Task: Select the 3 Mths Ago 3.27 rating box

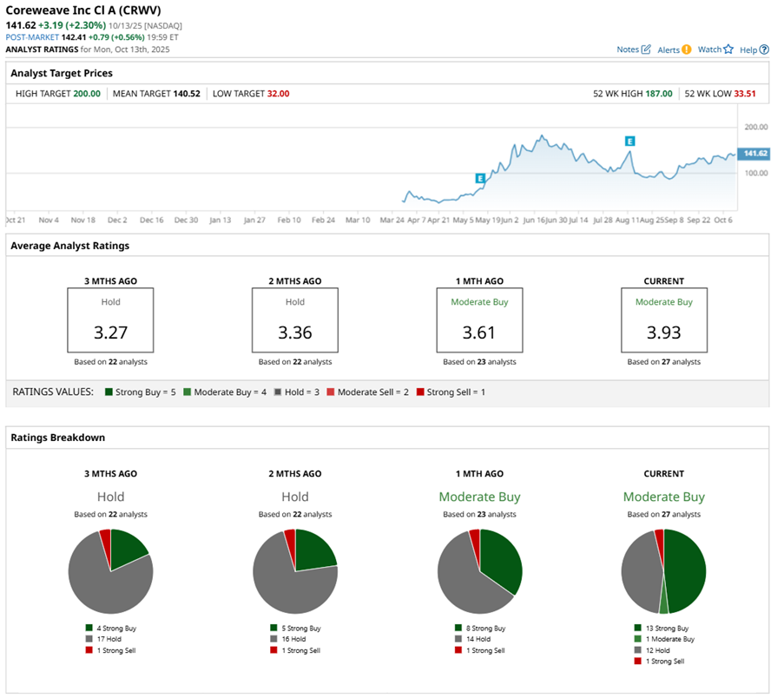Action: [x=110, y=320]
